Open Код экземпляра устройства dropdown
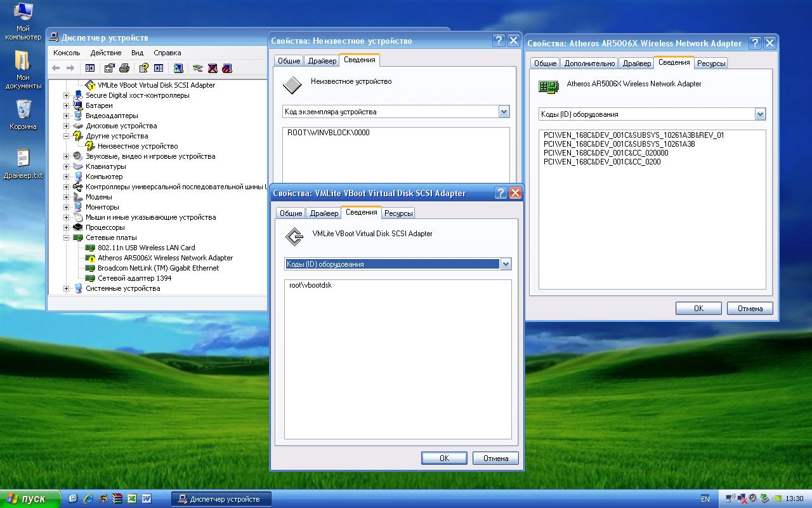 click(504, 112)
